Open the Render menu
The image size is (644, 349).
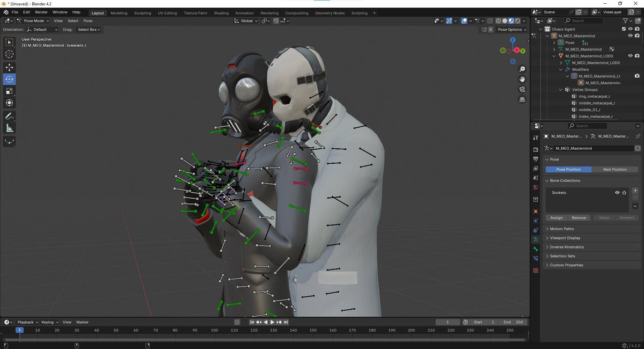[x=41, y=12]
